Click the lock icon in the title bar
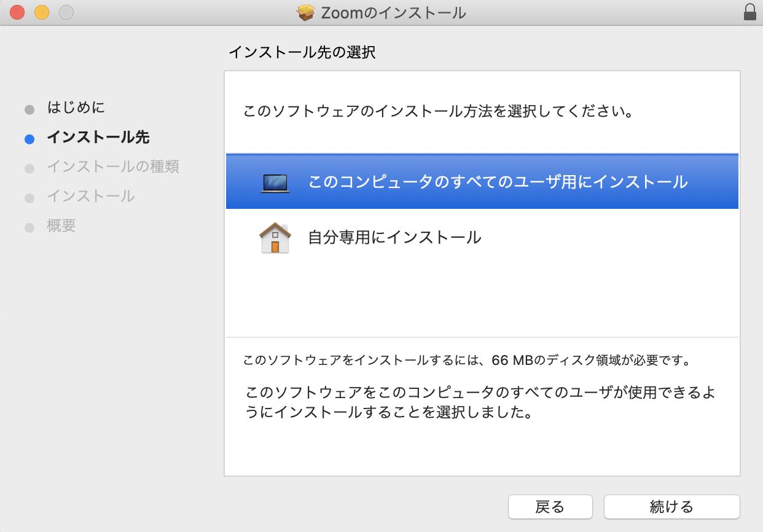Screen dimensions: 763x532 (x=749, y=12)
